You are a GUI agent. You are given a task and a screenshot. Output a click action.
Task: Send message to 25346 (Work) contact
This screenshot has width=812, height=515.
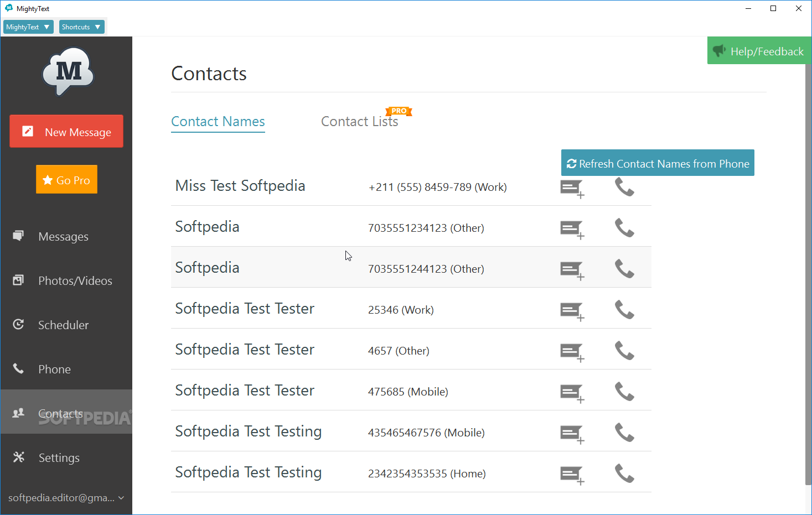[x=572, y=311]
